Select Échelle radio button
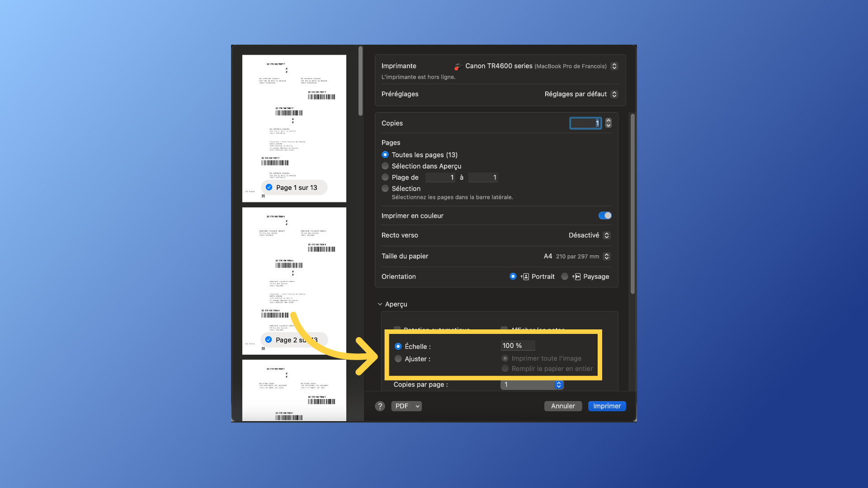868x488 pixels. point(398,347)
